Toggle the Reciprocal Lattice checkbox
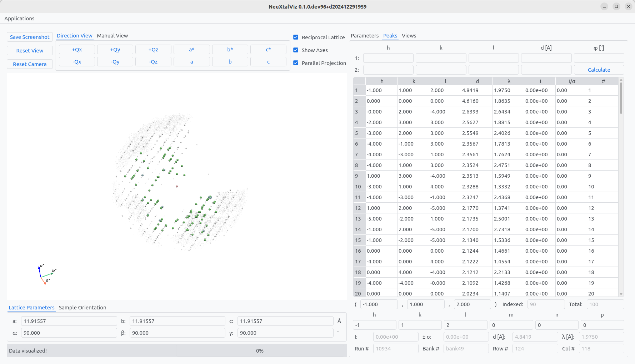This screenshot has height=364, width=635. pos(296,37)
